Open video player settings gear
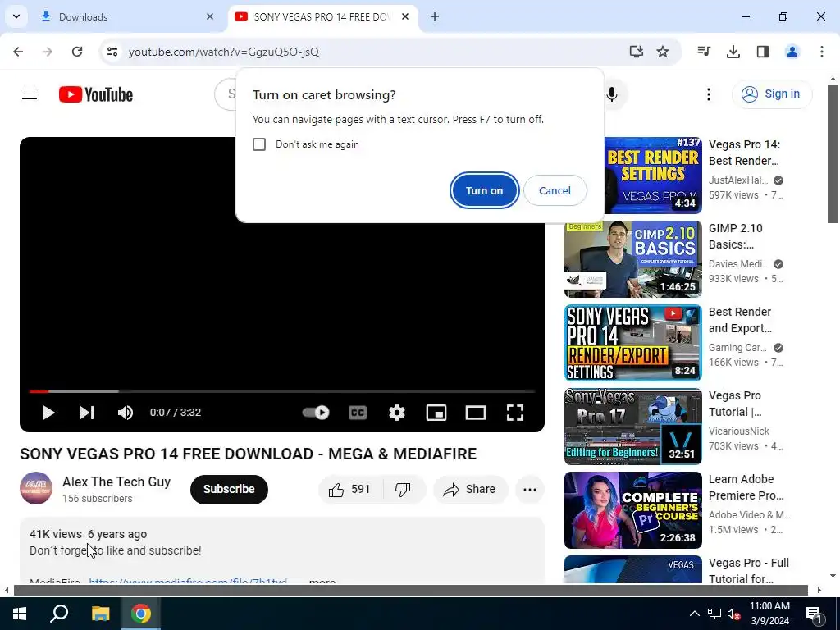 point(397,413)
